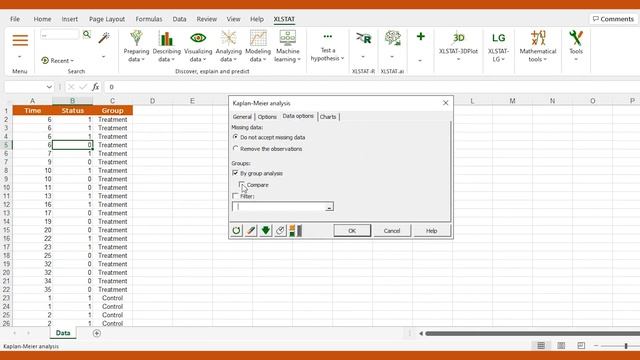The image size is (640, 360).
Task: Switch to the Charts dialog tab
Action: pos(328,117)
